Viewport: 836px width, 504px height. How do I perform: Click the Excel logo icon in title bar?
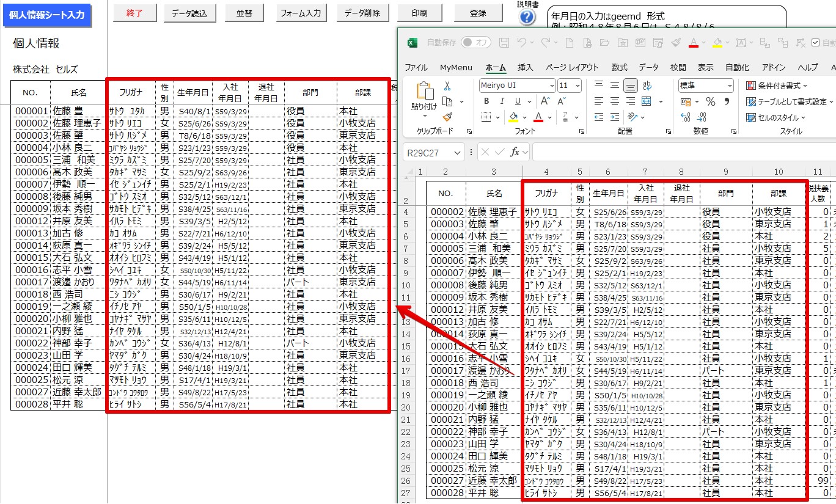point(413,43)
